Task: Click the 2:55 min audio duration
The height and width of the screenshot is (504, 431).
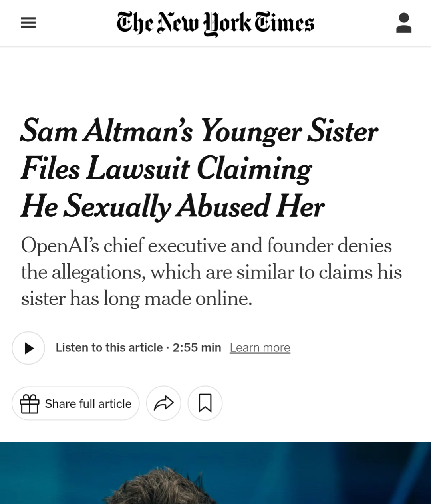Action: 197,347
